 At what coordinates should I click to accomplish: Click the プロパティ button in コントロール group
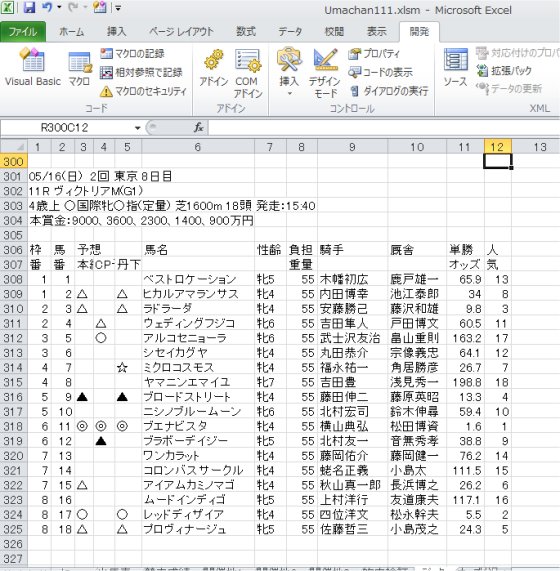(374, 54)
